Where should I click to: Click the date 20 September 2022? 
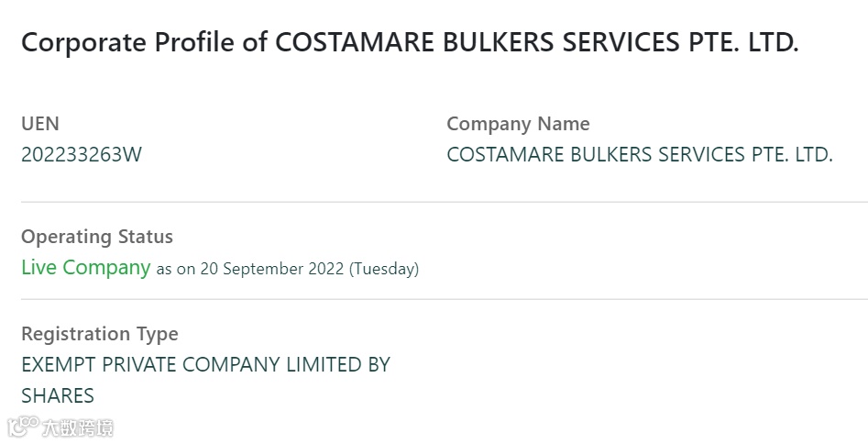272,270
